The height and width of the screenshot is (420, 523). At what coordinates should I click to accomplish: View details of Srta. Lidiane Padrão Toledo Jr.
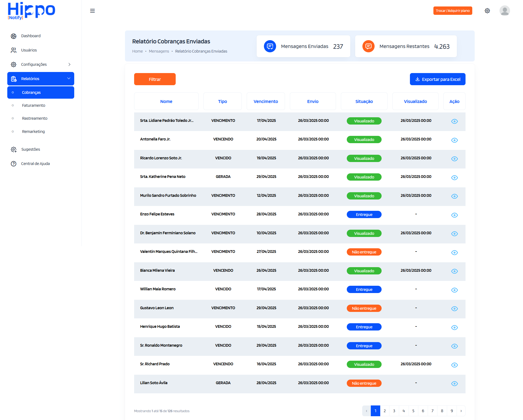point(454,121)
